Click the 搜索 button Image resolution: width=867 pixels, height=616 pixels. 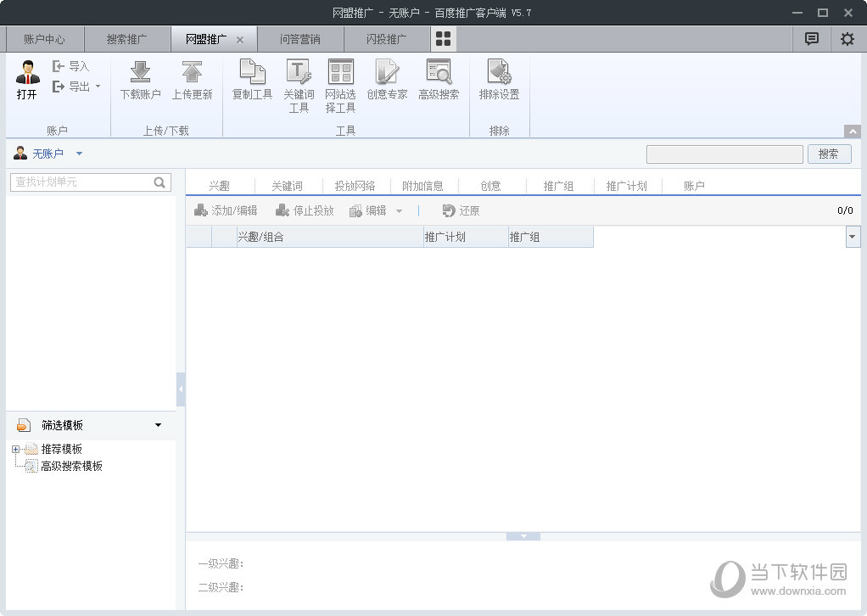(829, 154)
